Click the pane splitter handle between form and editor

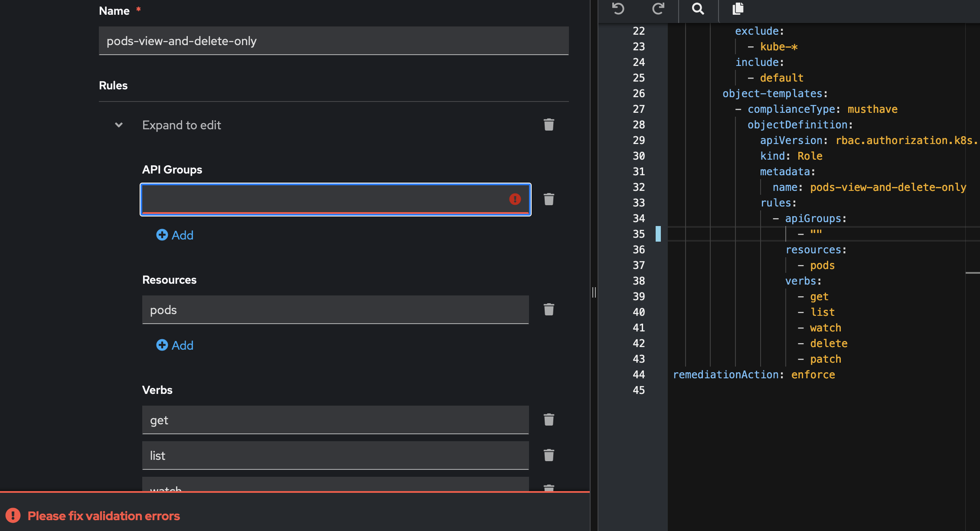click(594, 292)
